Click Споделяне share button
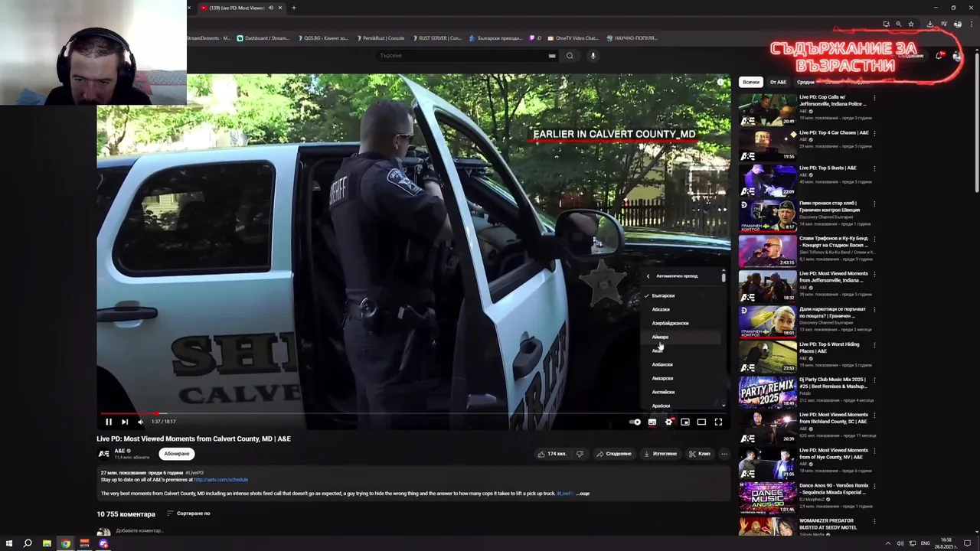 tap(614, 454)
